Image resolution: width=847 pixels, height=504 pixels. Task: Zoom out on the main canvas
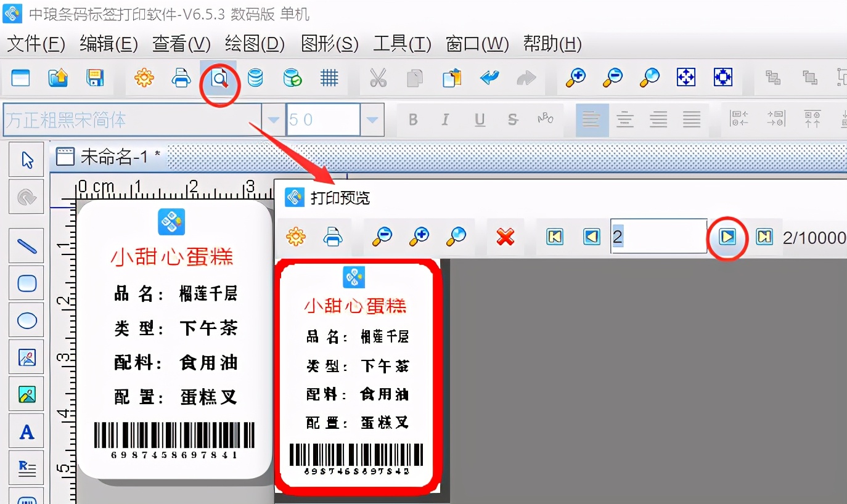613,78
